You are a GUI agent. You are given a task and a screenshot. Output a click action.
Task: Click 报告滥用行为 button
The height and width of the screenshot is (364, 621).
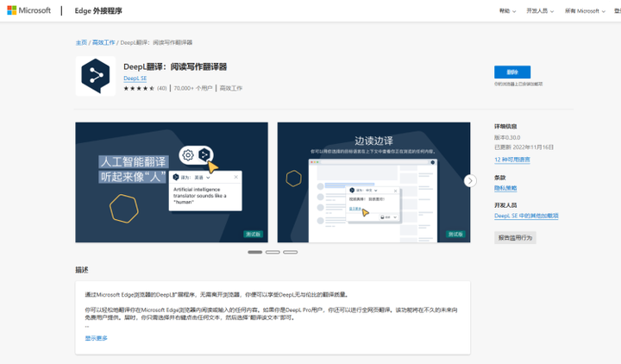click(x=515, y=238)
